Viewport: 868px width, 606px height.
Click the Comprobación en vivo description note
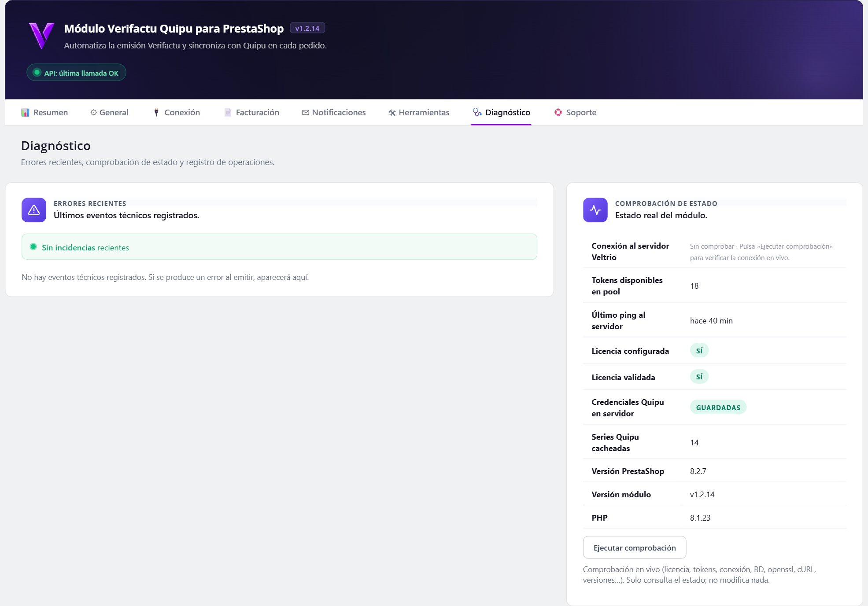click(699, 575)
